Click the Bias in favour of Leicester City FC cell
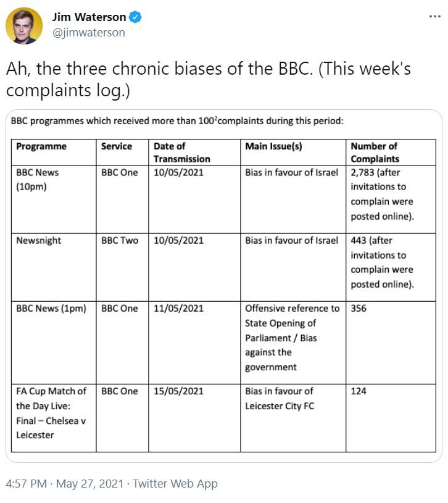The height and width of the screenshot is (503, 448). tap(293, 418)
